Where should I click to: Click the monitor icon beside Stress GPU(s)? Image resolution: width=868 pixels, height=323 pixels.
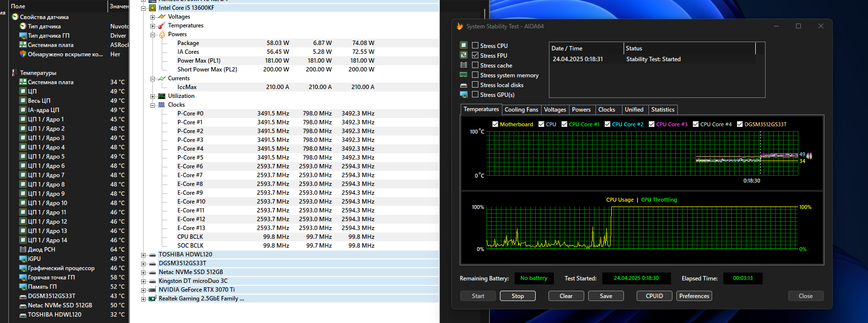coord(464,94)
